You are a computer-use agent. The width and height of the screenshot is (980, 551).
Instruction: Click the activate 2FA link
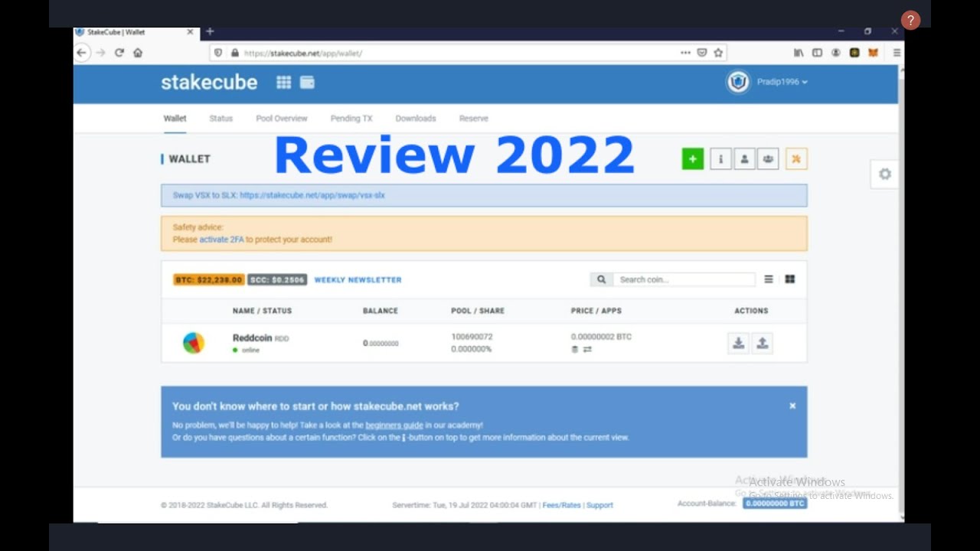[x=221, y=240]
